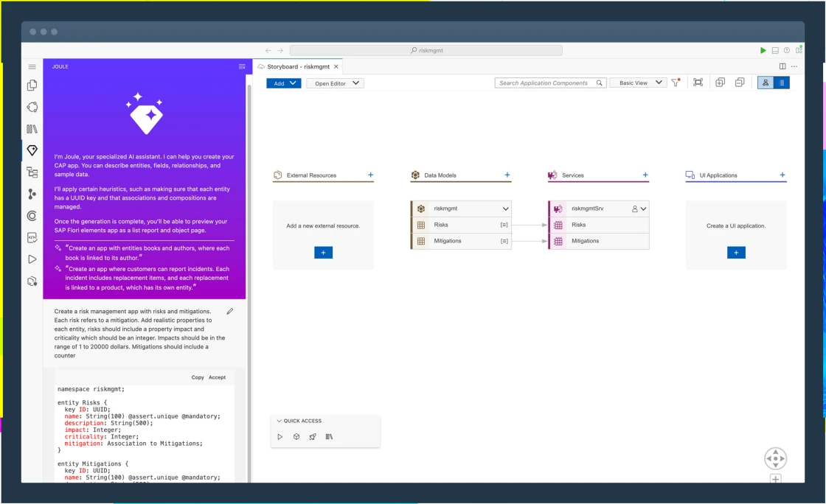
Task: Click the circular graph icon below Explorer
Action: point(32,107)
